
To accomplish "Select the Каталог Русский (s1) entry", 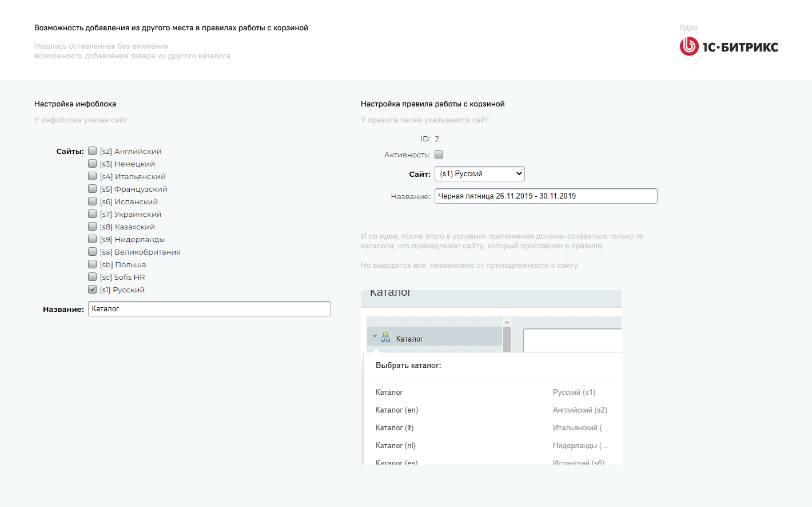I will (389, 392).
